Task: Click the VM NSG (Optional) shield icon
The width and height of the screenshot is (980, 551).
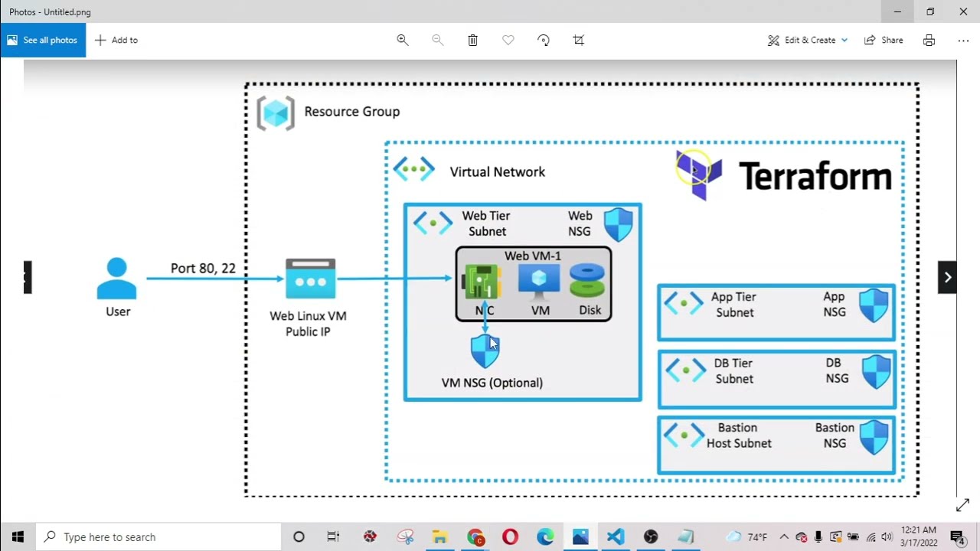Action: 485,351
